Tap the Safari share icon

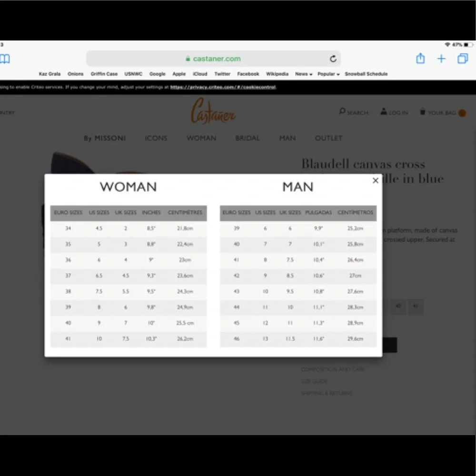[x=420, y=58]
